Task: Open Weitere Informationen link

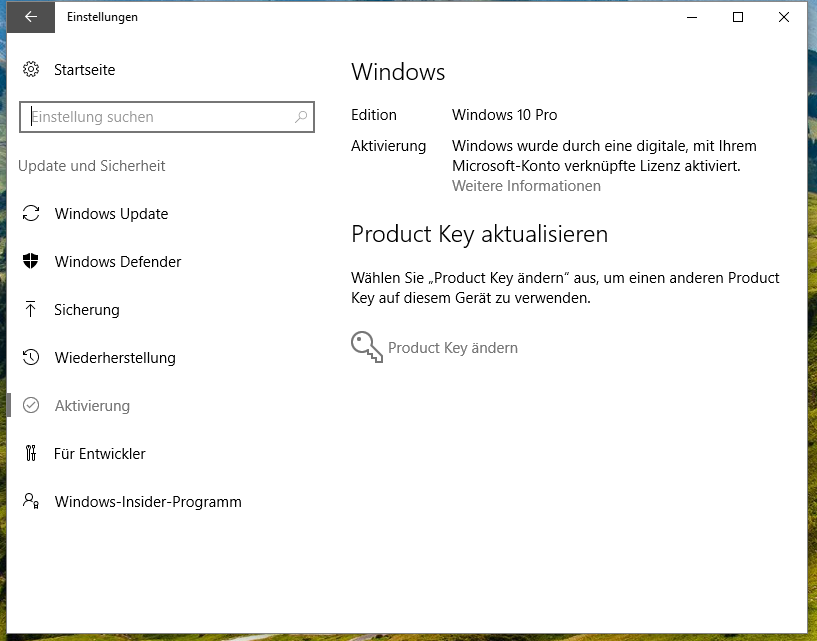Action: pos(526,186)
